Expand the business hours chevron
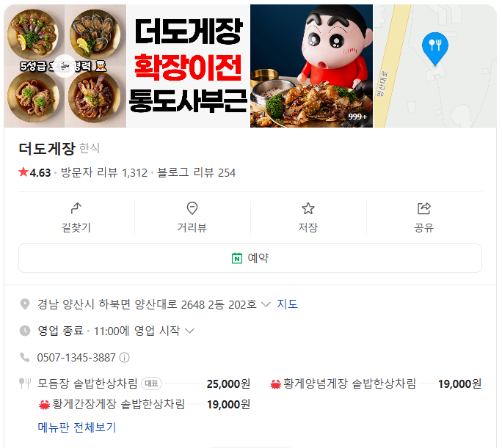502x448 pixels. (x=189, y=331)
